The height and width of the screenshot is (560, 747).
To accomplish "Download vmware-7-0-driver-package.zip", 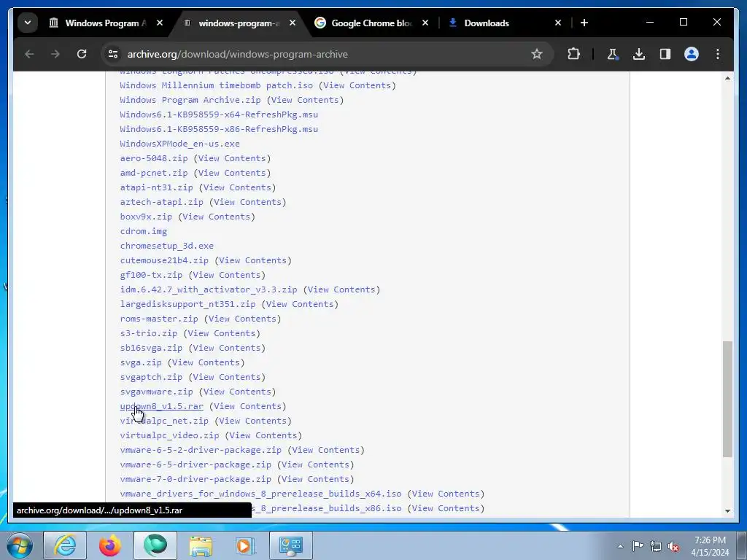I will coord(196,479).
